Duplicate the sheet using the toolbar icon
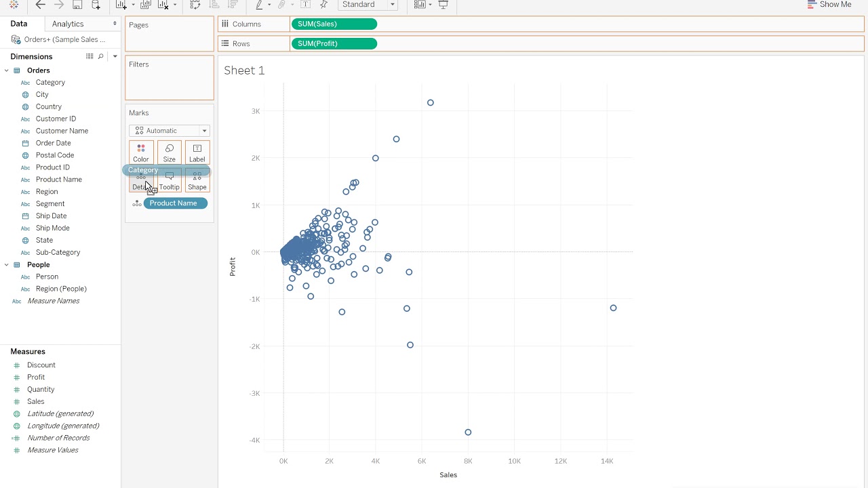This screenshot has width=868, height=488. click(145, 5)
